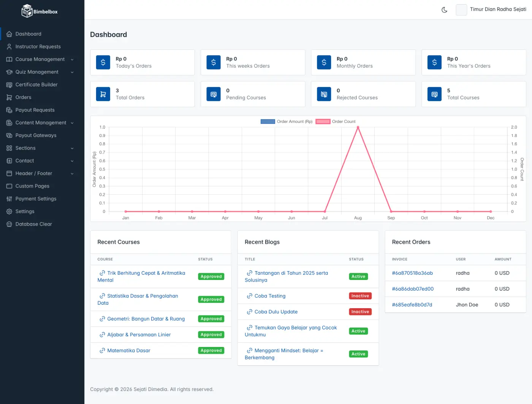Click the Dashboard home icon in sidebar
The image size is (532, 404).
coord(9,34)
